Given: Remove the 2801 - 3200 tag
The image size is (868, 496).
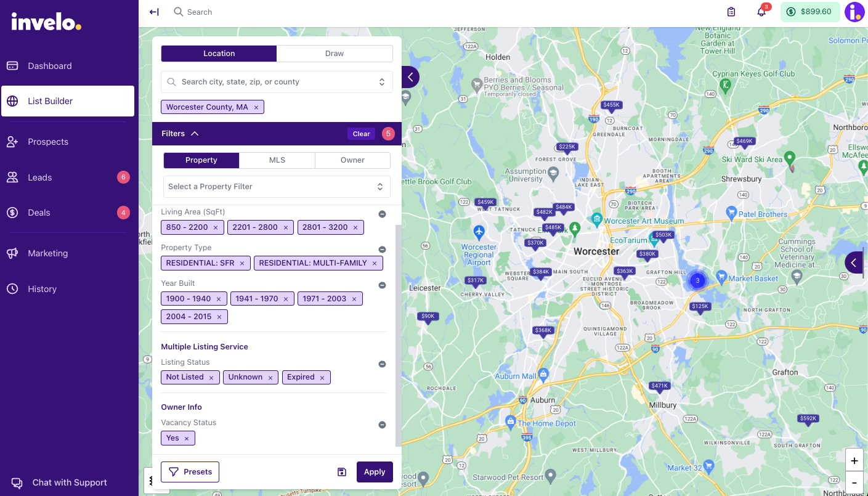Looking at the screenshot, I should tap(355, 227).
